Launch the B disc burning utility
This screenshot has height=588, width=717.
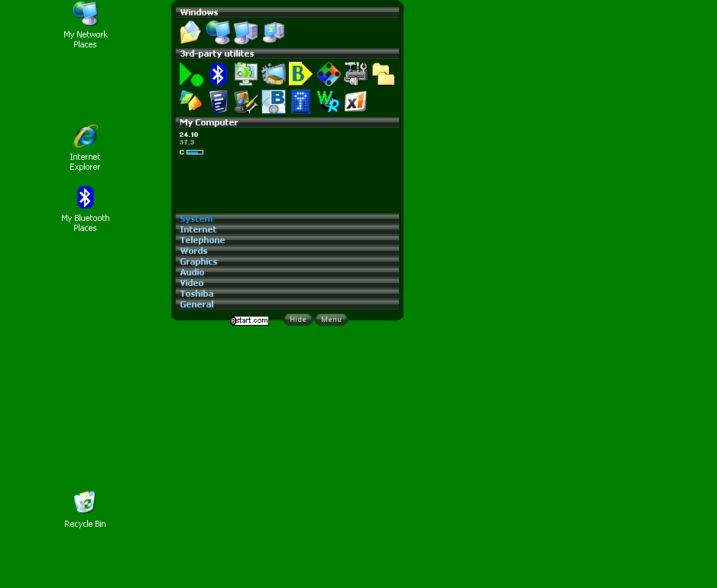274,102
